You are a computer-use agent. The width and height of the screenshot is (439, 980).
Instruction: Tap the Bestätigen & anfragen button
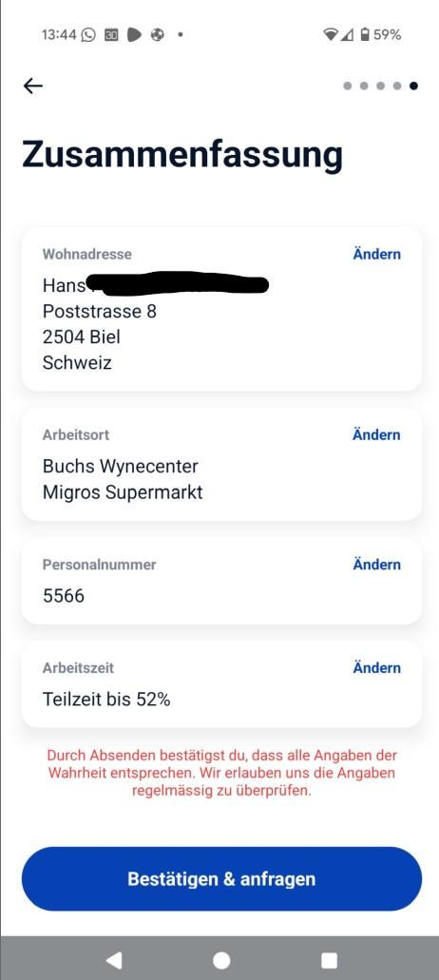[x=221, y=878]
